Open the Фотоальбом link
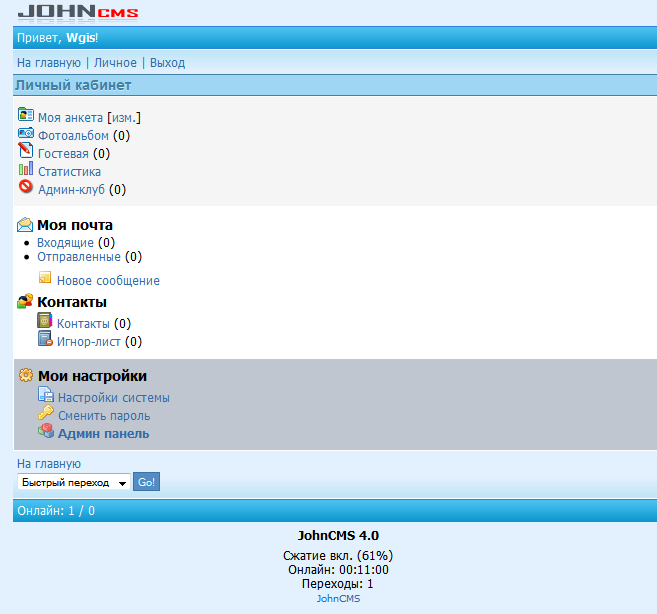The height and width of the screenshot is (614, 657). pos(73,136)
